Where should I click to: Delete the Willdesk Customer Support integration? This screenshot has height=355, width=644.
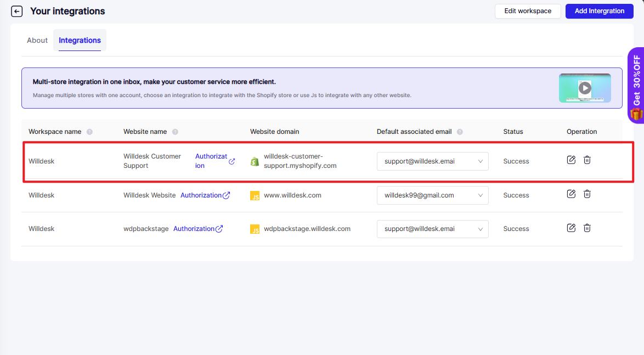point(587,160)
